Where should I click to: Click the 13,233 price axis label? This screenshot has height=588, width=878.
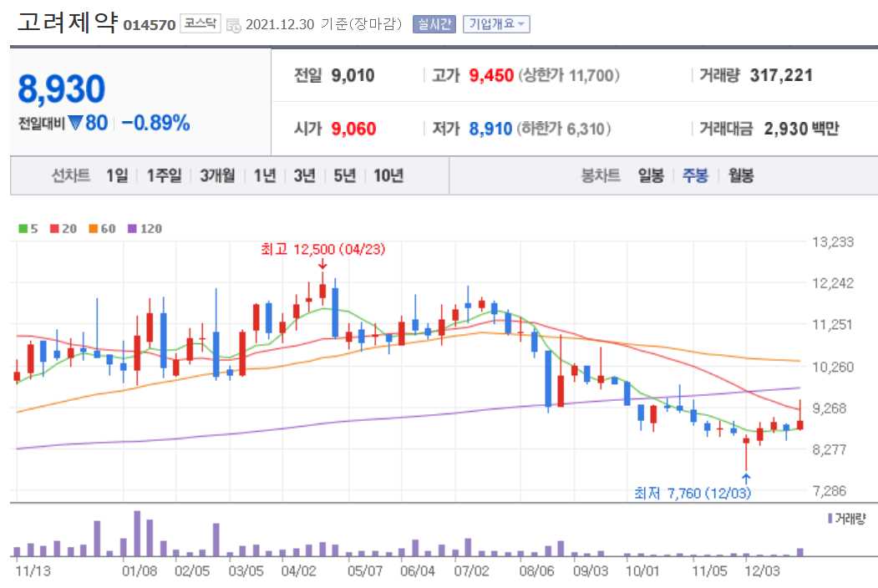click(x=833, y=242)
